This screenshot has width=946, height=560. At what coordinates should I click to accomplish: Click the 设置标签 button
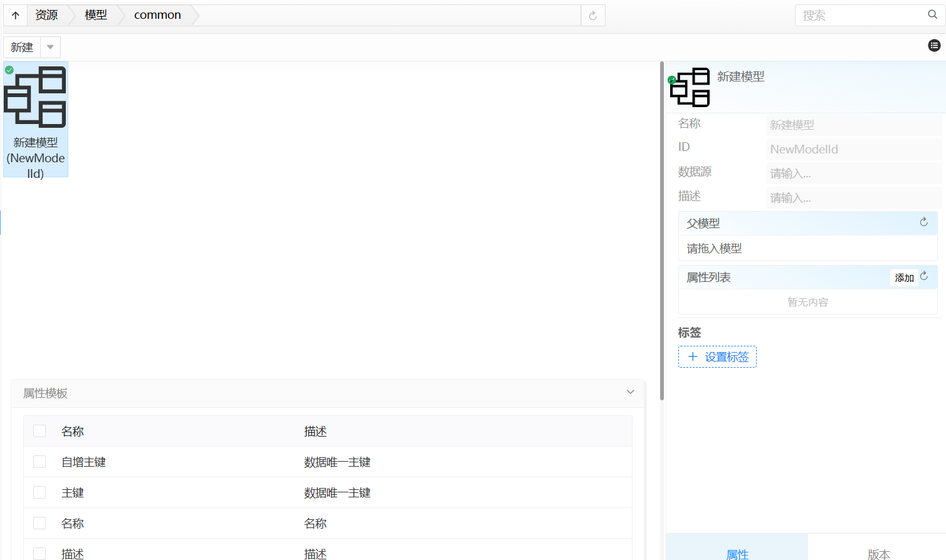tap(717, 356)
